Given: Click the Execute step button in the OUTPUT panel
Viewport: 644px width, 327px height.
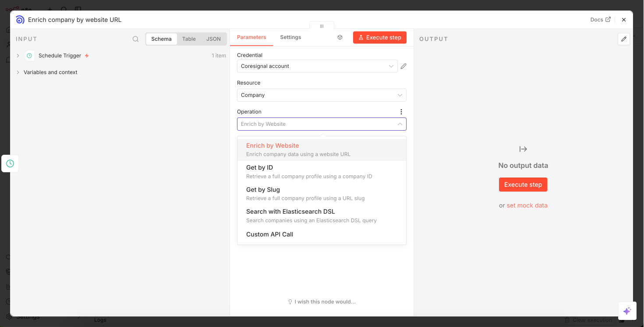Looking at the screenshot, I should (523, 184).
